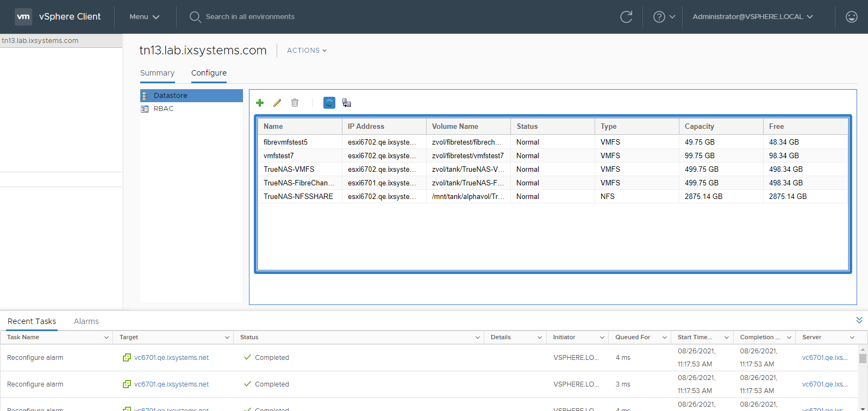Click the pencil edit datastore icon
The width and height of the screenshot is (868, 411).
[277, 103]
